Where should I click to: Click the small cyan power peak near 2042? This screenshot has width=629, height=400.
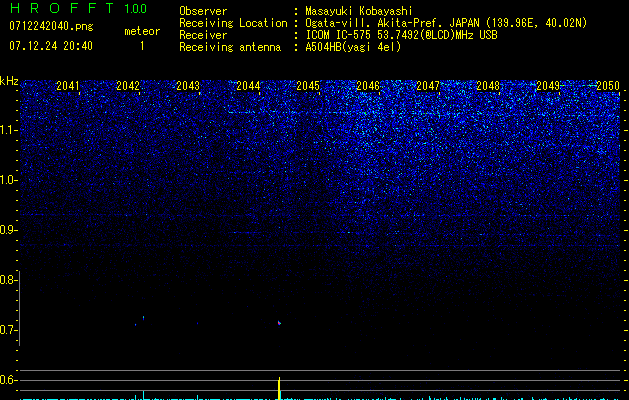[143, 395]
